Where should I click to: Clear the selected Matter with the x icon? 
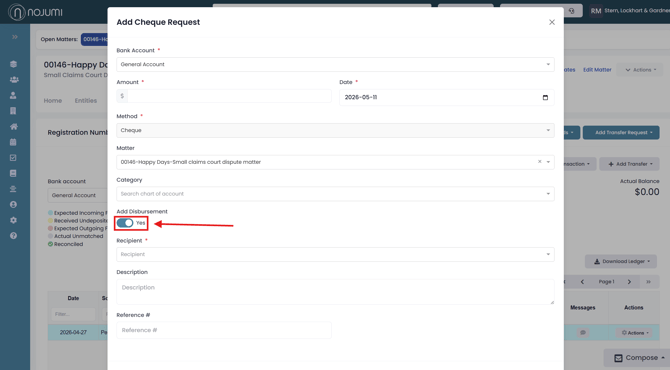pyautogui.click(x=539, y=162)
